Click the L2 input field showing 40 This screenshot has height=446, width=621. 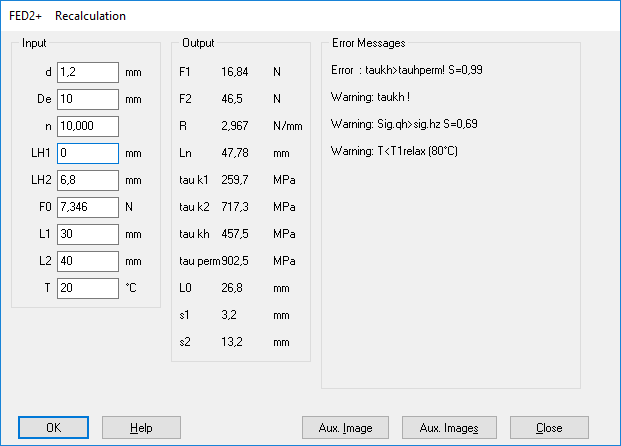click(x=88, y=261)
